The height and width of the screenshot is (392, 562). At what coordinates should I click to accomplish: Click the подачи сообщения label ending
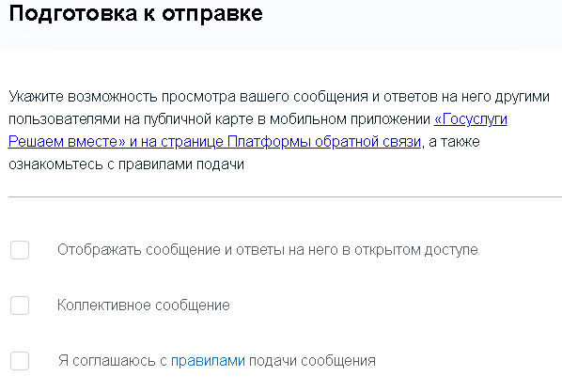(x=312, y=361)
